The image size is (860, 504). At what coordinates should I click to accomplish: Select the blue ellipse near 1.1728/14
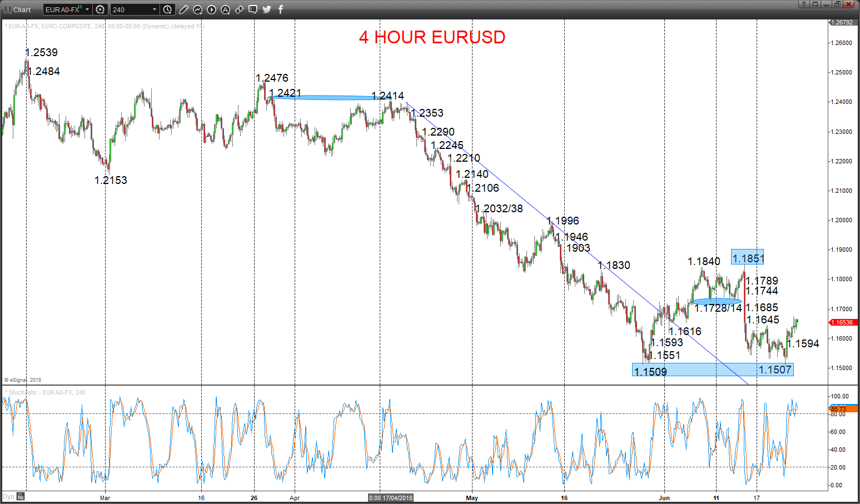tap(717, 301)
